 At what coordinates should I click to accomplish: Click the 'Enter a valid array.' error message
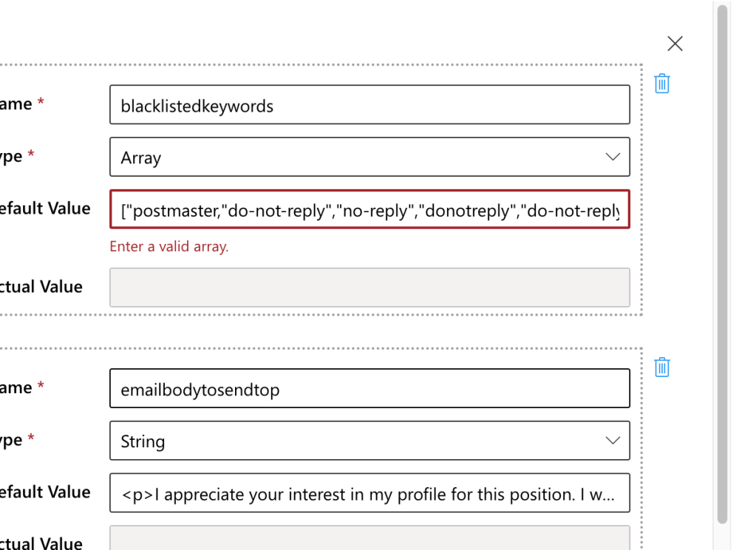tap(168, 246)
